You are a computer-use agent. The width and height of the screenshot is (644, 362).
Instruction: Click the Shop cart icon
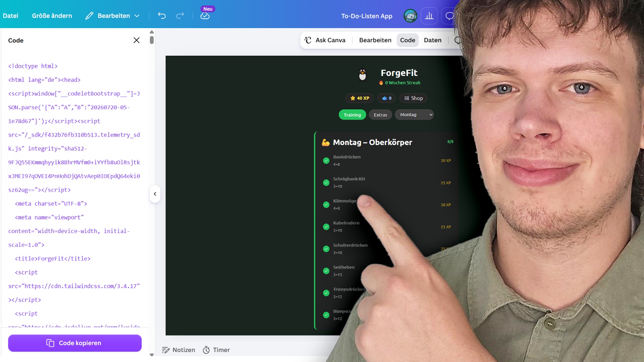[407, 98]
